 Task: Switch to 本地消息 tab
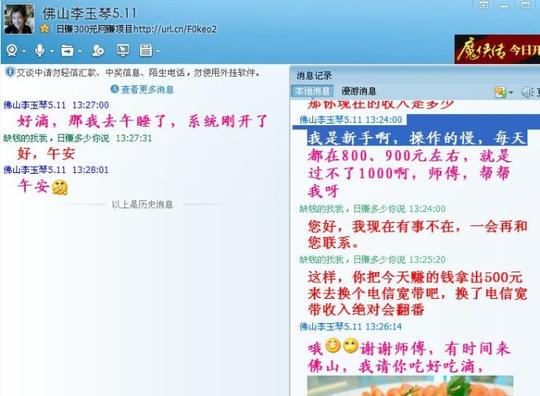point(313,91)
